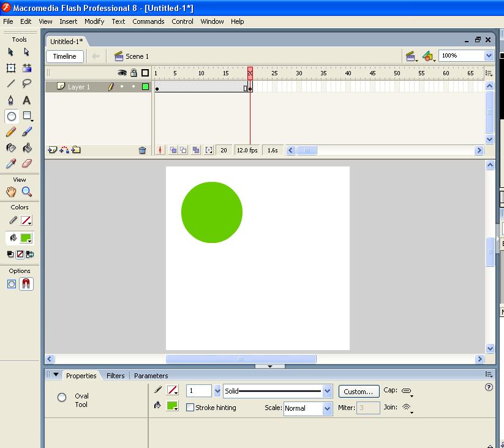This screenshot has height=448, width=504.
Task: Open Modify Onion Markers button
Action: click(x=209, y=150)
